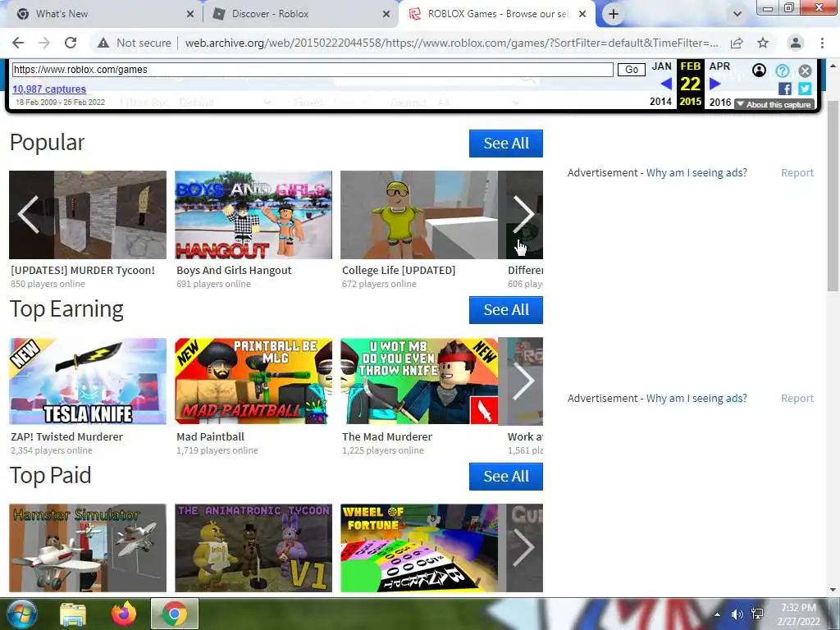Click See All for Top Paid
840x630 pixels.
point(505,477)
